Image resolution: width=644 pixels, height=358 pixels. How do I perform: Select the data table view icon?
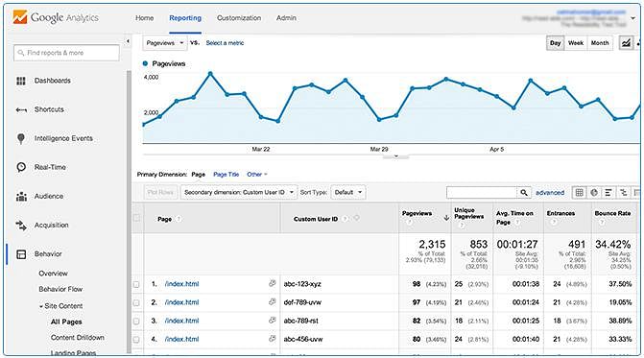coord(579,192)
